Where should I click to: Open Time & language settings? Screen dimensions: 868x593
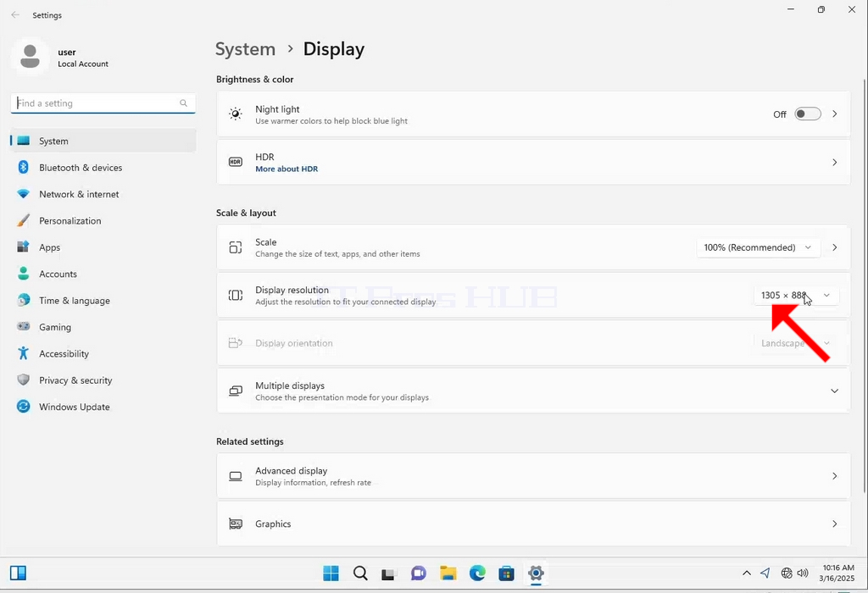click(103, 301)
